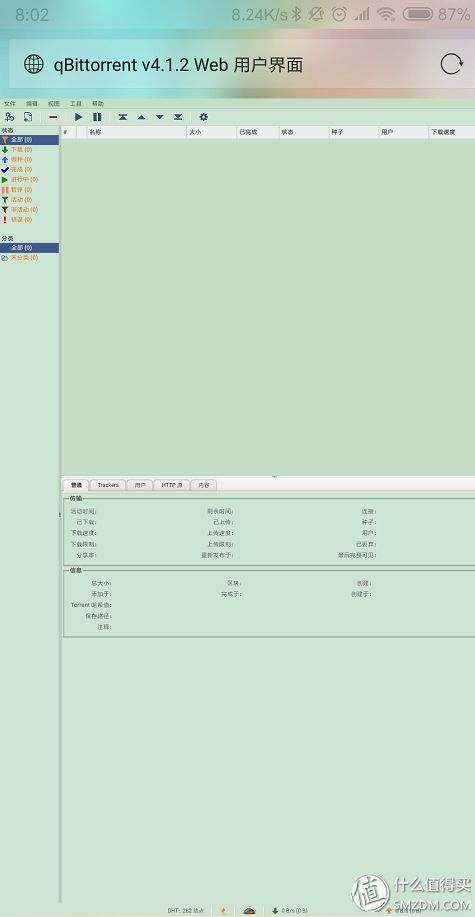The image size is (475, 917).
Task: Select 全部 (0) under 分类 categories
Action: pos(29,248)
